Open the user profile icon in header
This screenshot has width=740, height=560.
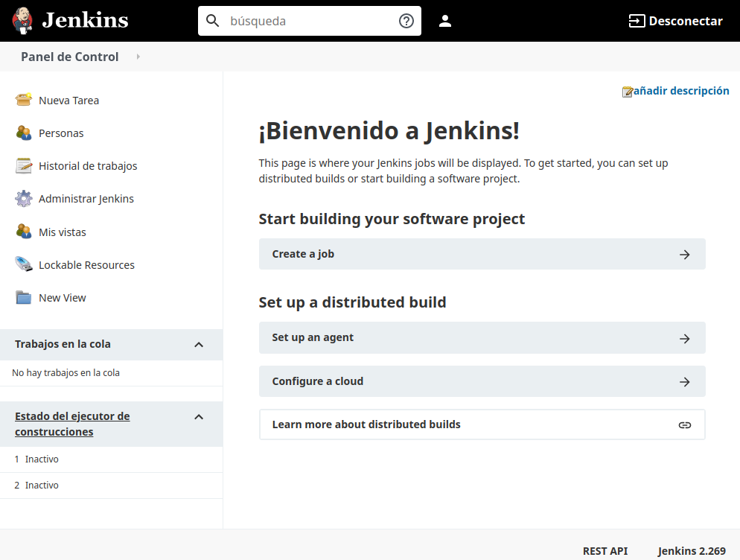tap(445, 21)
